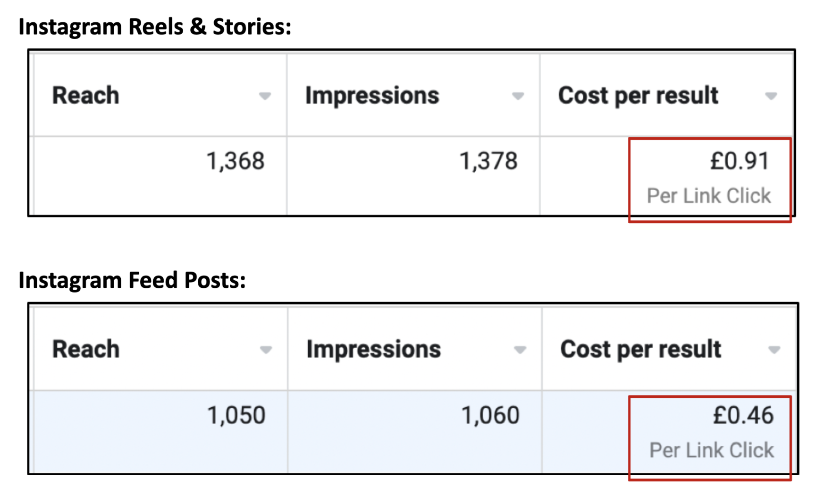Select the £0.46 cost value
Screen dimensions: 824x504
(743, 415)
